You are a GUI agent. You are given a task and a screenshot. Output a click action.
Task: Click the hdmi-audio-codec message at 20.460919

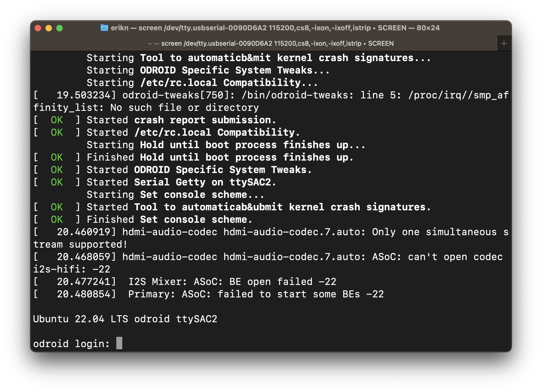[x=271, y=238]
